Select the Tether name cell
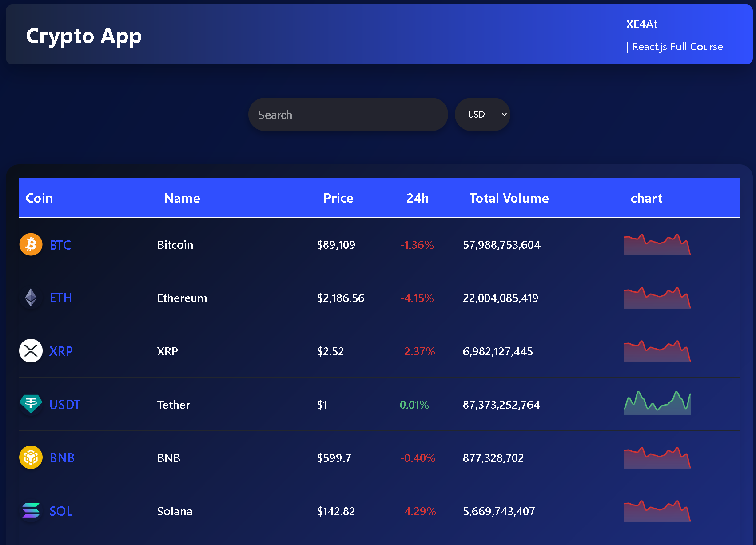The height and width of the screenshot is (545, 756). coord(174,405)
